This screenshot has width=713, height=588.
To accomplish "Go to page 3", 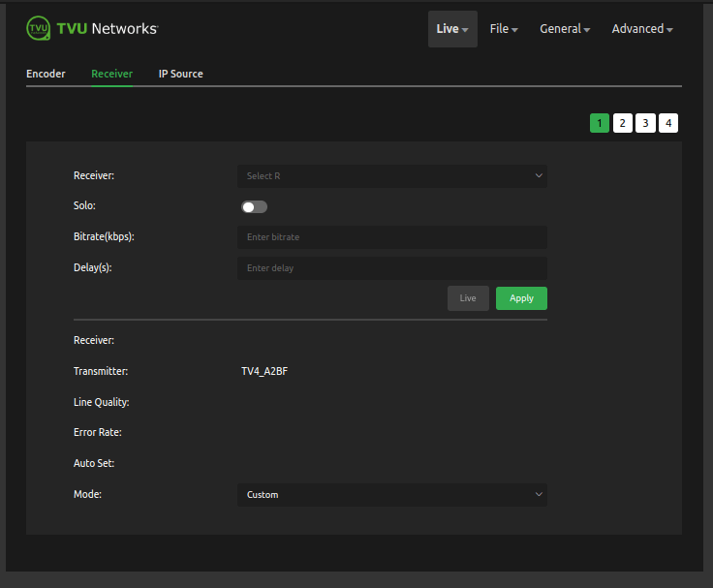I will (x=645, y=123).
